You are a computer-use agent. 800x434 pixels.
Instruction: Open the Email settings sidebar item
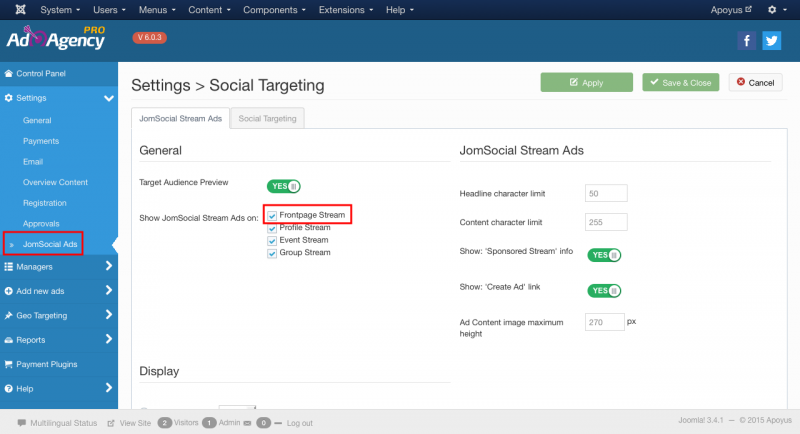[x=33, y=162]
